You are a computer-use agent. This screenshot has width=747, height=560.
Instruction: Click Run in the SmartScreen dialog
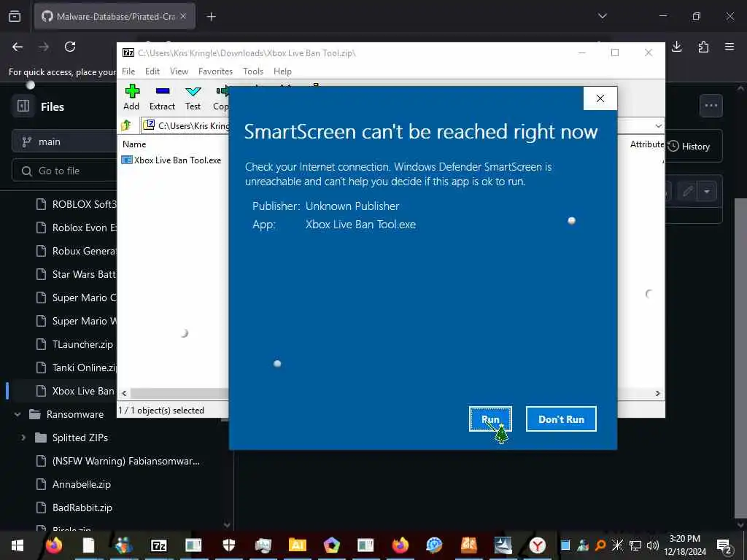[x=490, y=419]
